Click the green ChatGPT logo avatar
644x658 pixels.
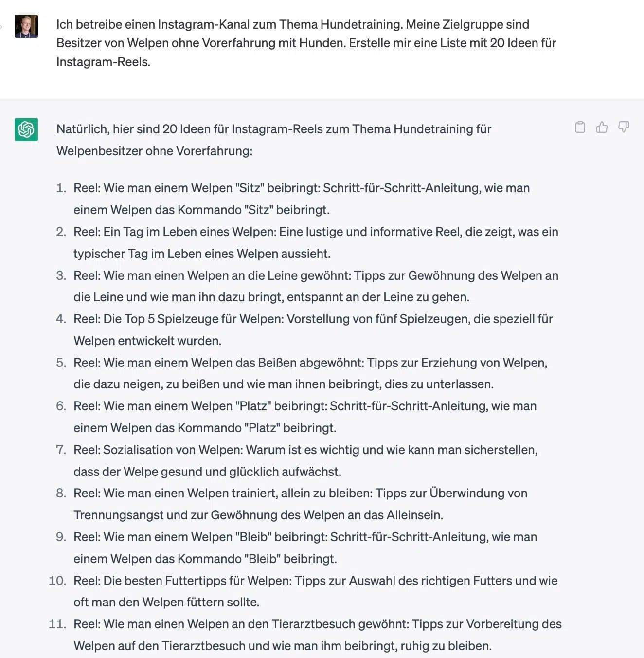click(26, 130)
